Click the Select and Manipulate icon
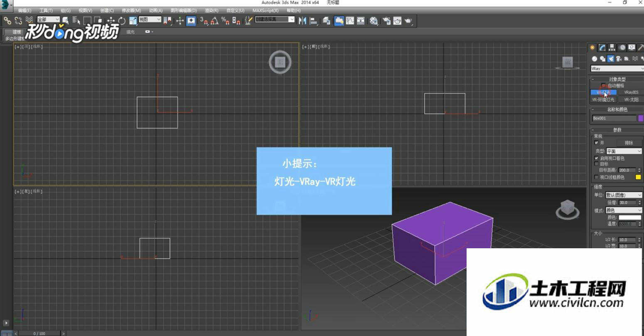This screenshot has height=336, width=644. [x=180, y=21]
